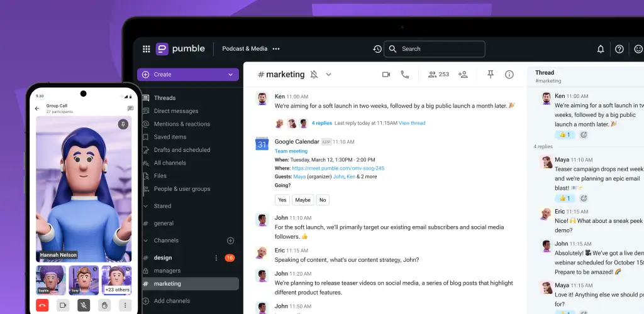Screen dimensions: 644x314
Task: Open notifications bell icon
Action: tap(601, 49)
